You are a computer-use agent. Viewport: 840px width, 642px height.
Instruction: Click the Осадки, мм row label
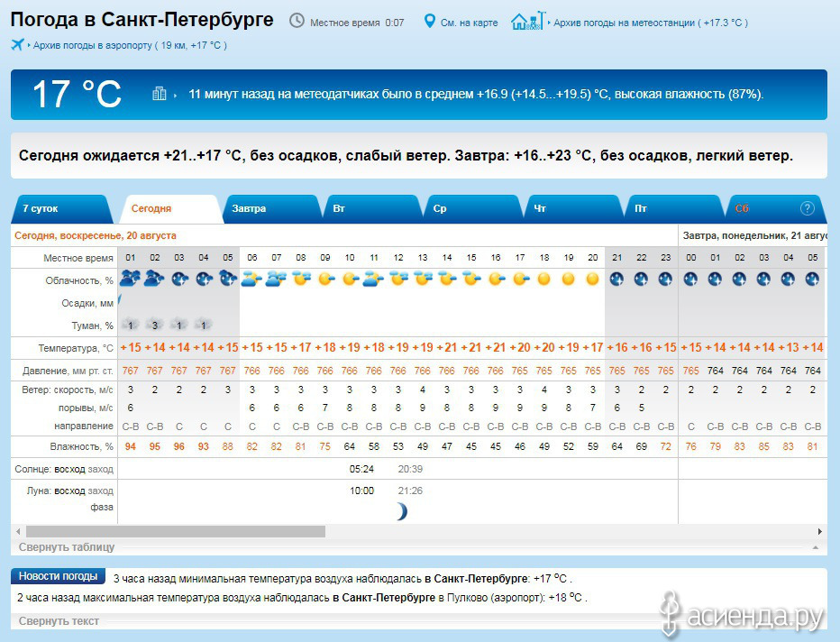click(87, 303)
